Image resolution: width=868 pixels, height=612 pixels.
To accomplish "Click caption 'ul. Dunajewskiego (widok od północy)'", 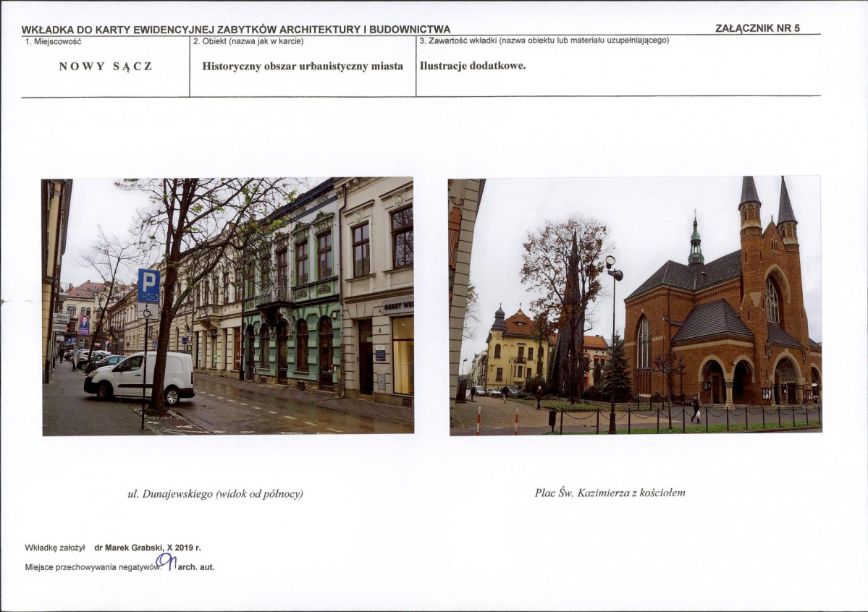I will tap(215, 494).
